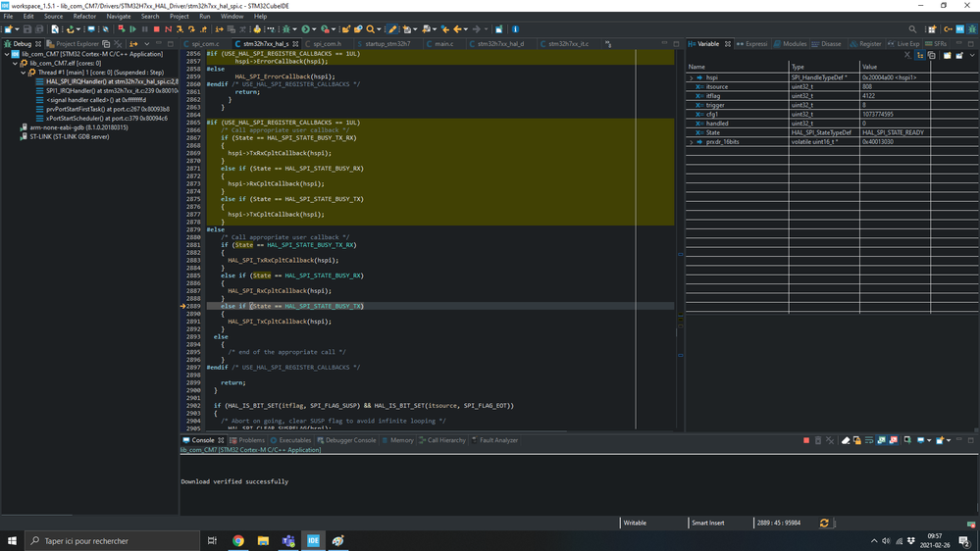This screenshot has width=980, height=551.
Task: Click the Open Perspective icon
Action: (932, 29)
